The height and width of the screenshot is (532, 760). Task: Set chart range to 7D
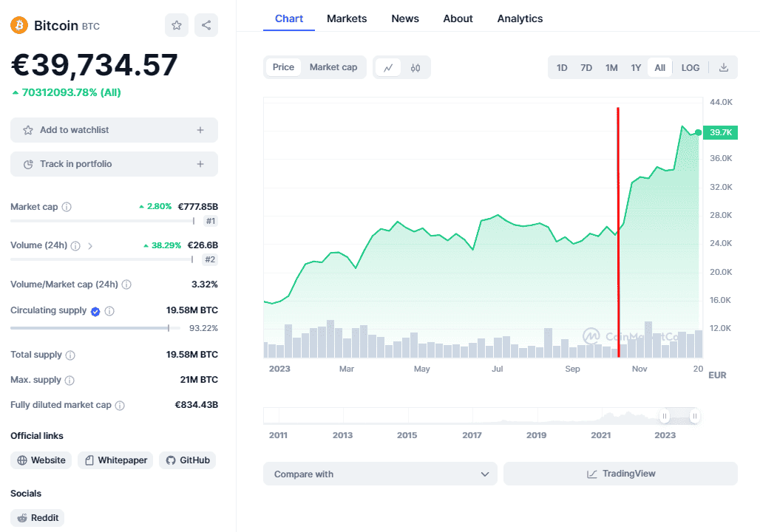(x=586, y=67)
